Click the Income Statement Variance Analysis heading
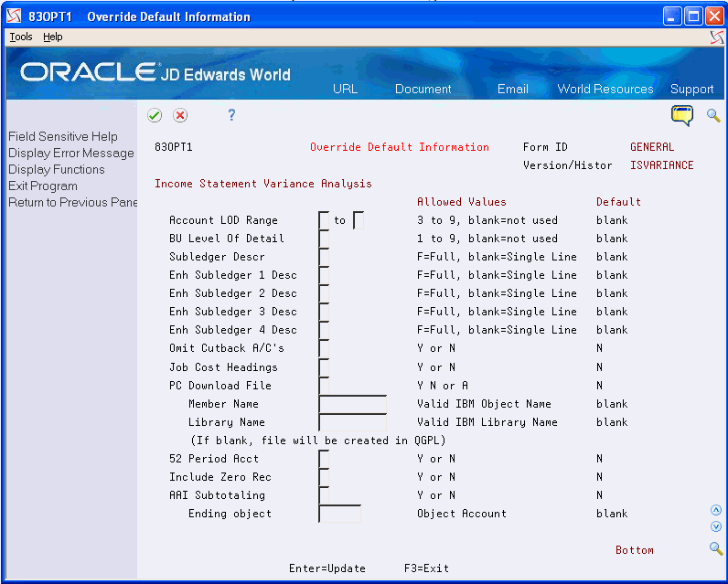Viewport: 728px width, 584px height. 263,184
